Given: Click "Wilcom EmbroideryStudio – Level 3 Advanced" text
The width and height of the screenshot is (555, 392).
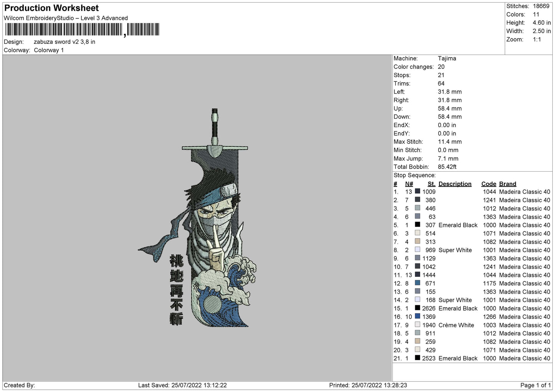Looking at the screenshot, I should pos(66,18).
